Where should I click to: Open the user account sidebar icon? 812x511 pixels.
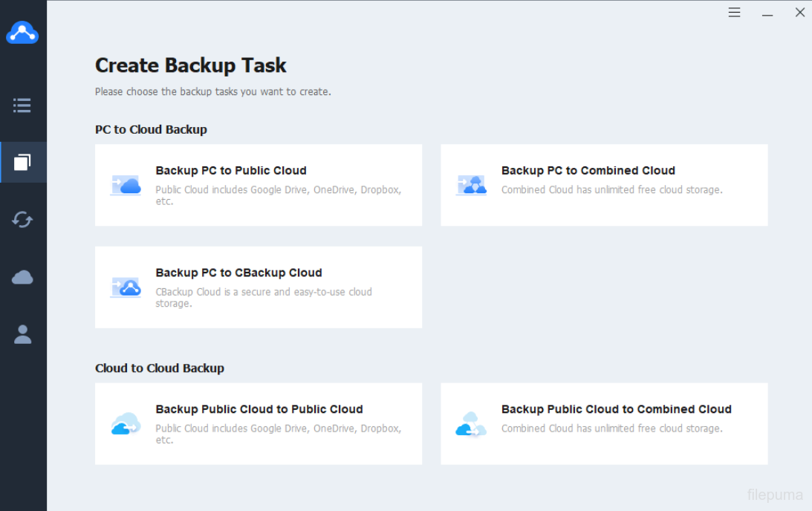[x=22, y=334]
